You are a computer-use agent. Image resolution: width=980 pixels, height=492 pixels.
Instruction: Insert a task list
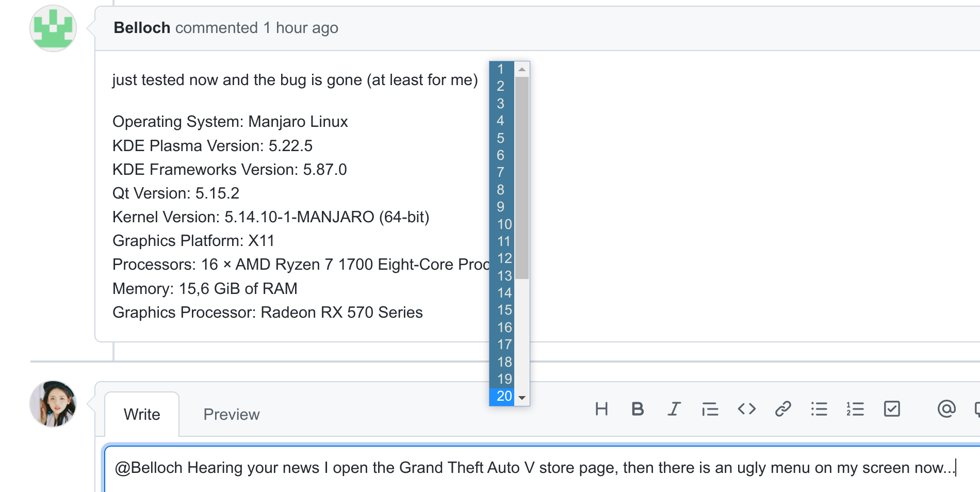892,409
